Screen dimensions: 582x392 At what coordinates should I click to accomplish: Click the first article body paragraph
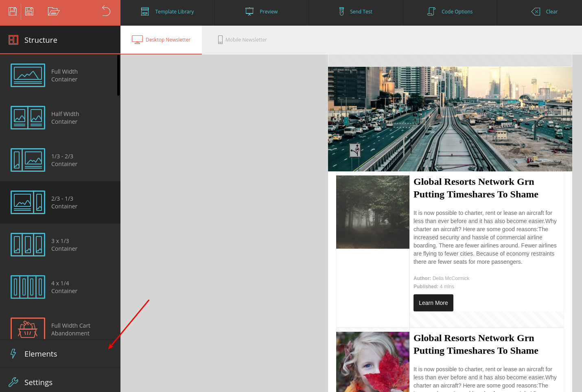point(485,237)
